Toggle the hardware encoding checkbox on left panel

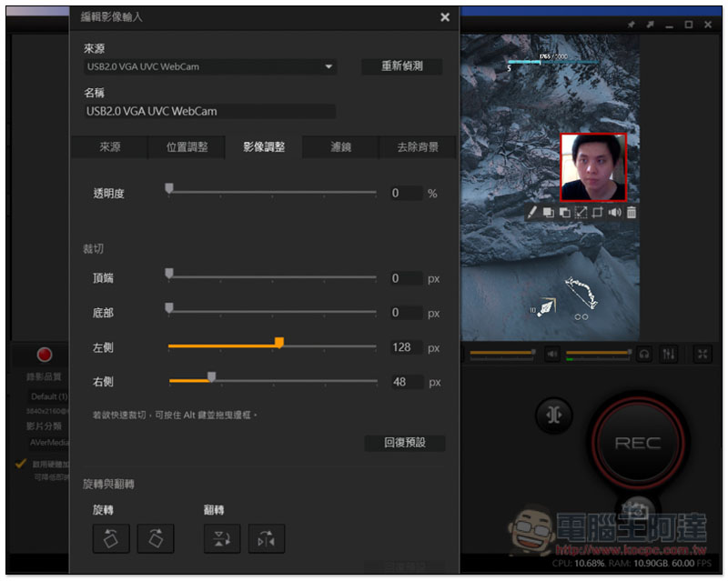click(x=20, y=464)
